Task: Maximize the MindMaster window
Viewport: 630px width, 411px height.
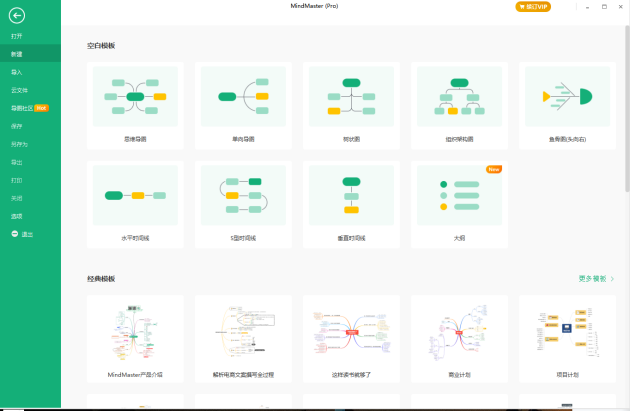Action: (x=604, y=7)
